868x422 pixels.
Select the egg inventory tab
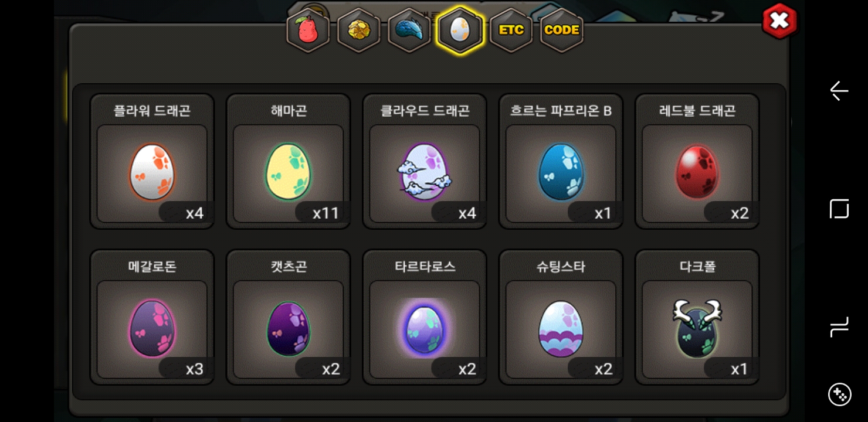tap(460, 30)
